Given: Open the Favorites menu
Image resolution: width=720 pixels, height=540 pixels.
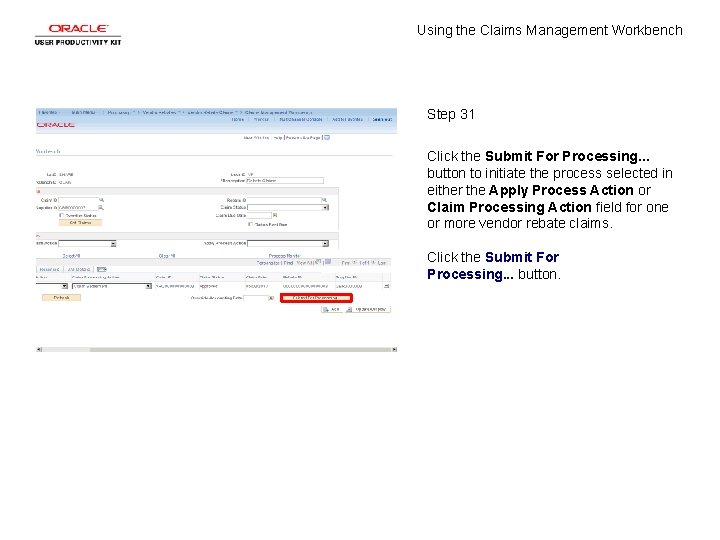Looking at the screenshot, I should coord(49,112).
